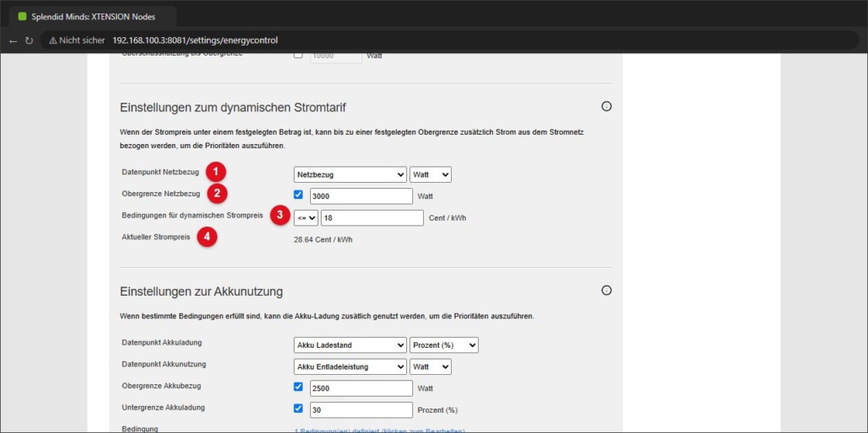Uncheck the Obergrenze Netzbezug checkbox
Image resolution: width=868 pixels, height=433 pixels.
coord(298,195)
